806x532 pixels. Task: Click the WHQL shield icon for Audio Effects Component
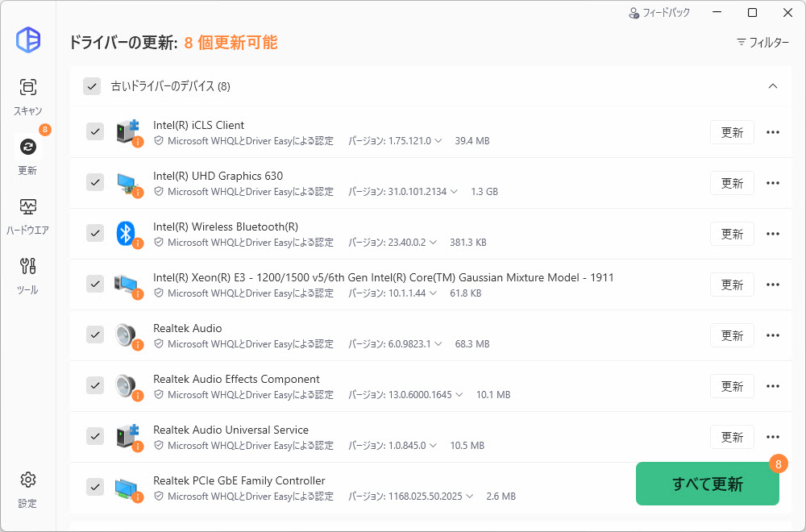pos(159,395)
